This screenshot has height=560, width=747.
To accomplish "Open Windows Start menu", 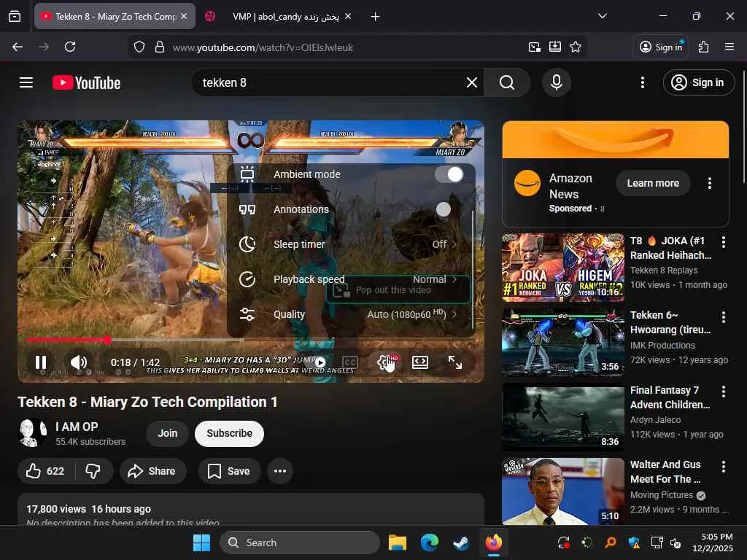I will click(201, 542).
